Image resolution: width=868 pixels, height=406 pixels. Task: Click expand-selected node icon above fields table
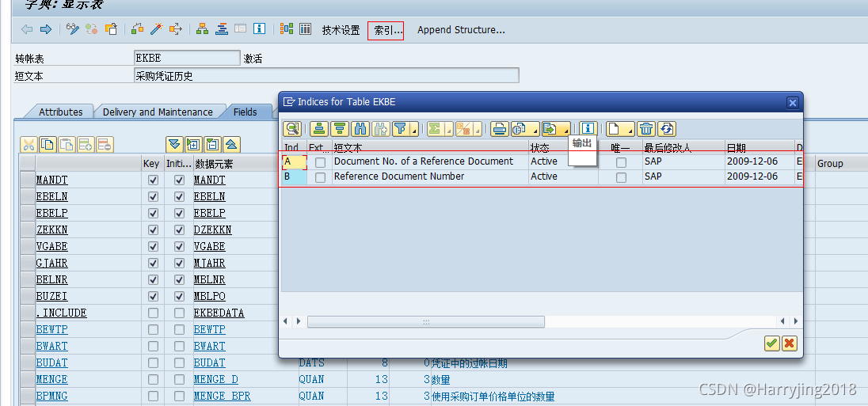click(x=193, y=145)
